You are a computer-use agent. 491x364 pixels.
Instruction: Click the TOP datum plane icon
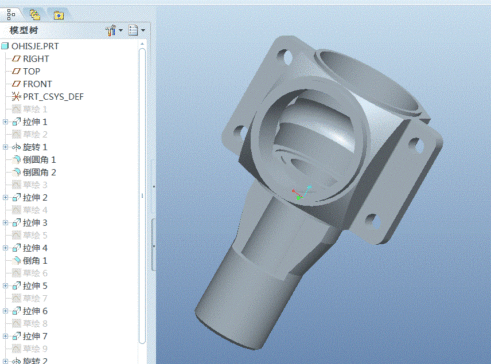click(16, 71)
